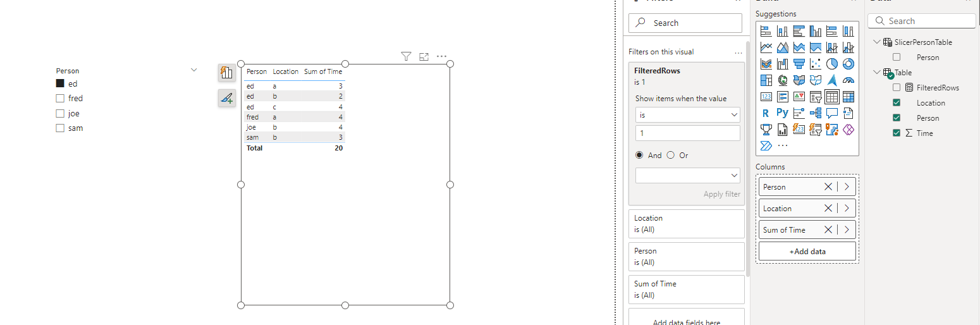Click the filter value field containing 1

(x=688, y=133)
